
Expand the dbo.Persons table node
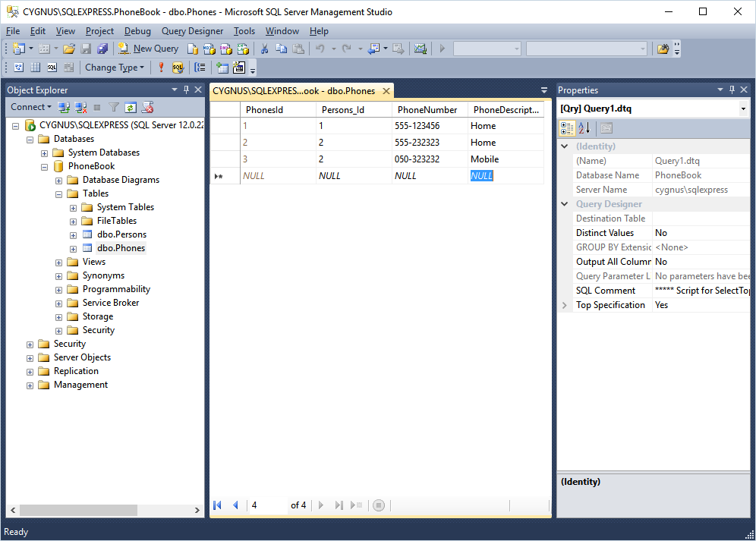(74, 235)
